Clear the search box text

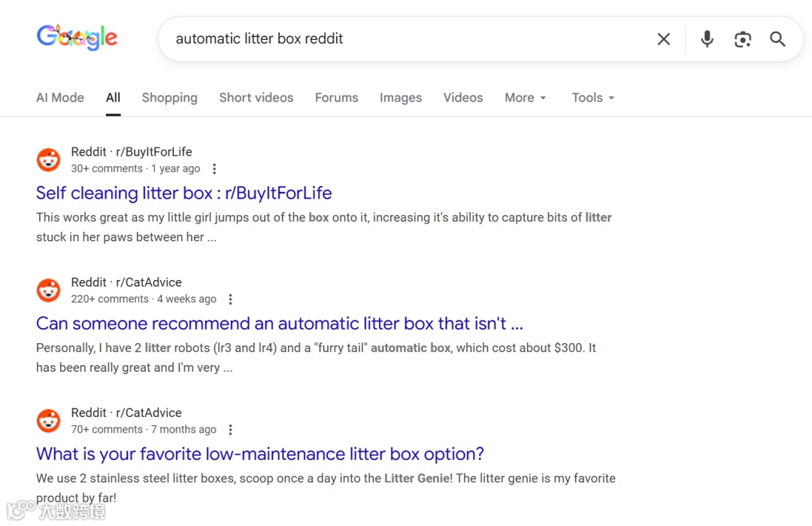pos(663,39)
